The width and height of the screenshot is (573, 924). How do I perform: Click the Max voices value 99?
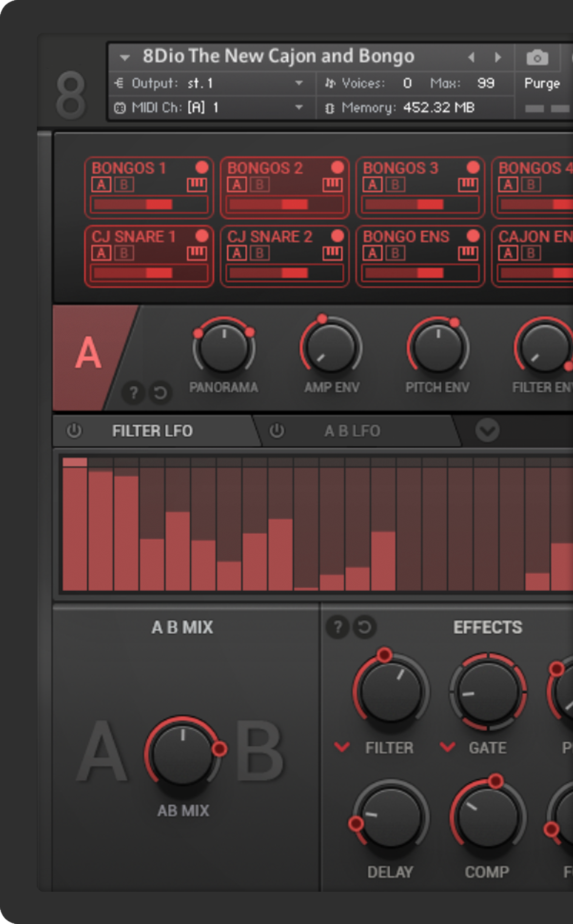(486, 83)
